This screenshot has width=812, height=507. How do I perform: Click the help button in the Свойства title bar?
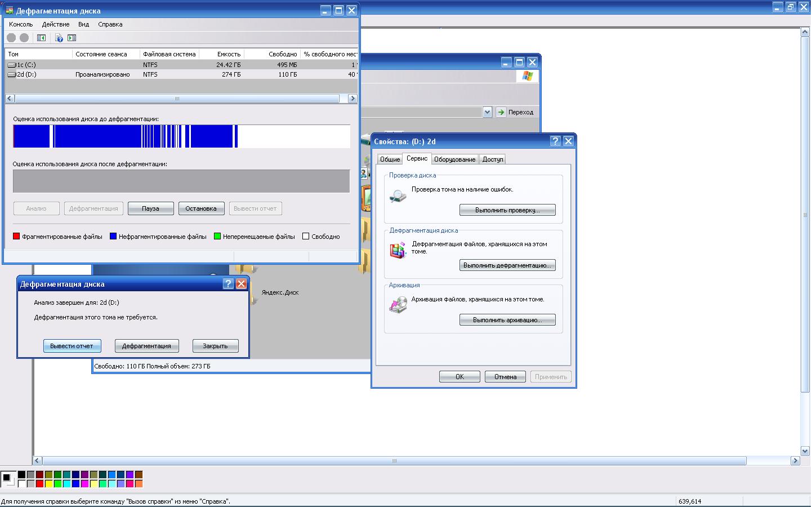point(555,141)
